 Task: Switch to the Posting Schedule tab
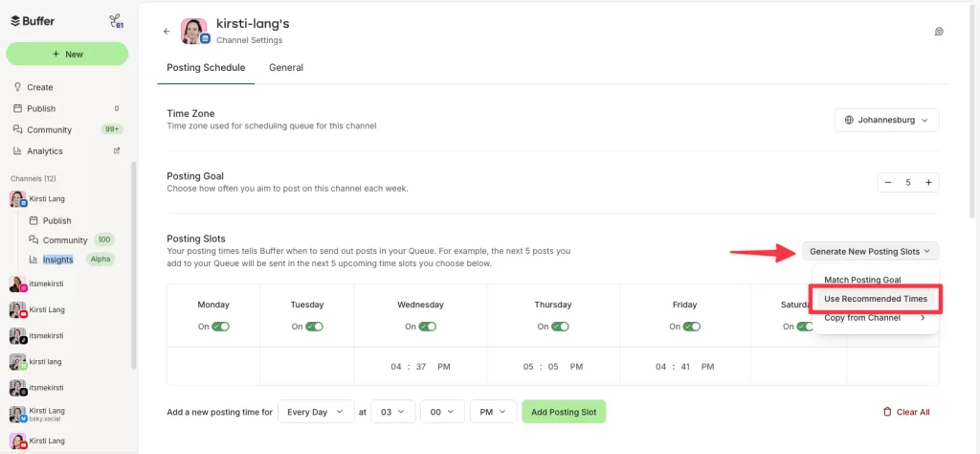(x=206, y=68)
